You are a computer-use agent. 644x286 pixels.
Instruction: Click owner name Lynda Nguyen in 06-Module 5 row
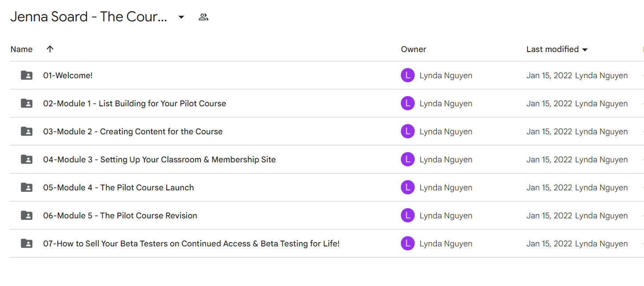[446, 216]
